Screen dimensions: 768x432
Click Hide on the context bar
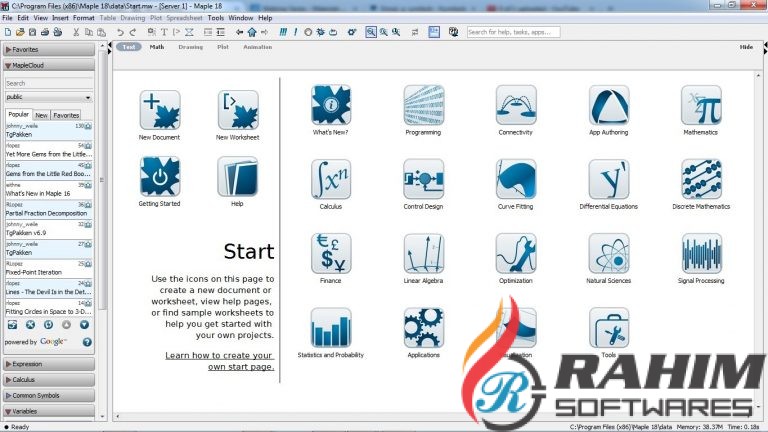coord(746,47)
